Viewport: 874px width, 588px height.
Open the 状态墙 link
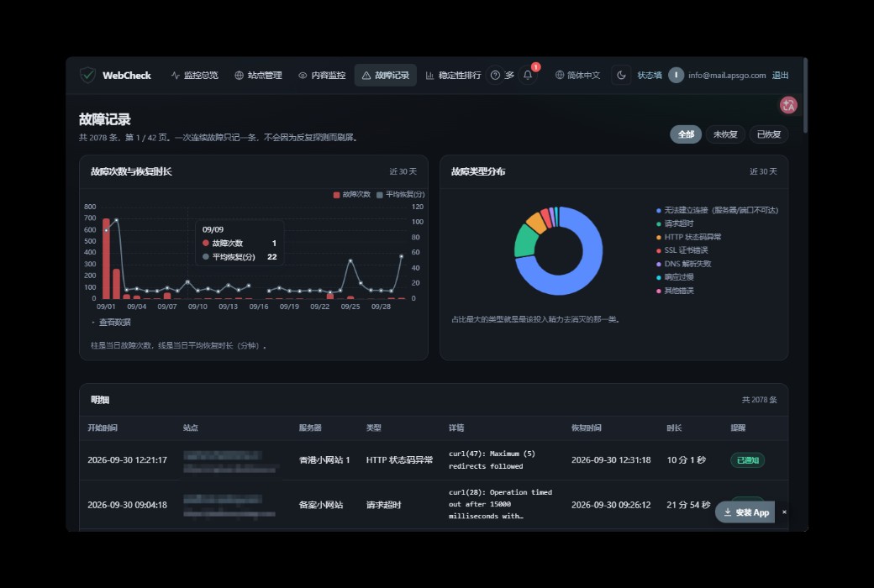tap(650, 76)
